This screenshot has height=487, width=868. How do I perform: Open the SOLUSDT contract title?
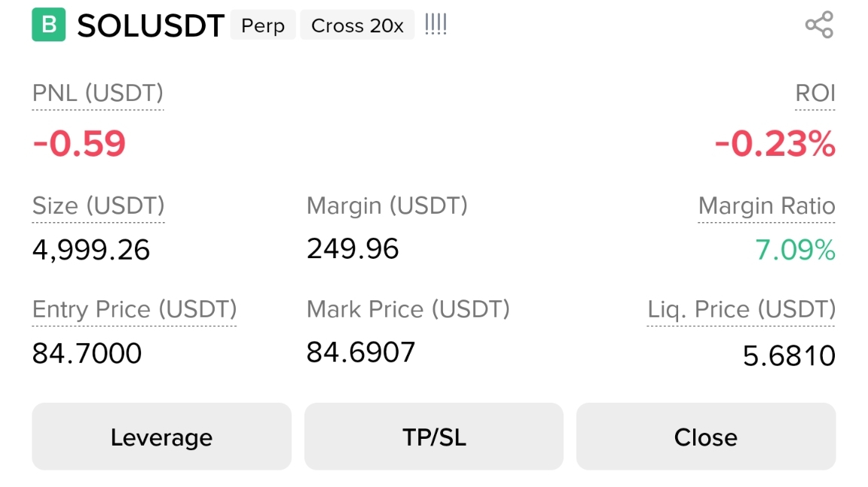pyautogui.click(x=151, y=26)
